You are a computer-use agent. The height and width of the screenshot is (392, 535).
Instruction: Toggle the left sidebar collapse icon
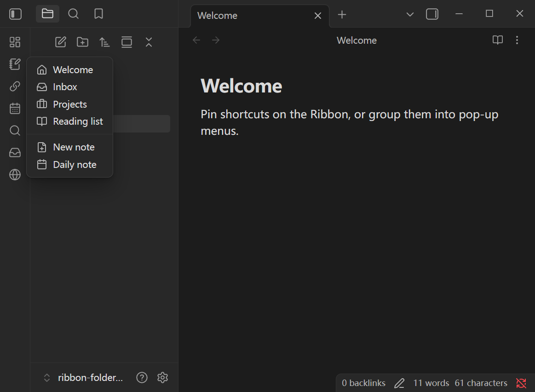click(x=15, y=14)
